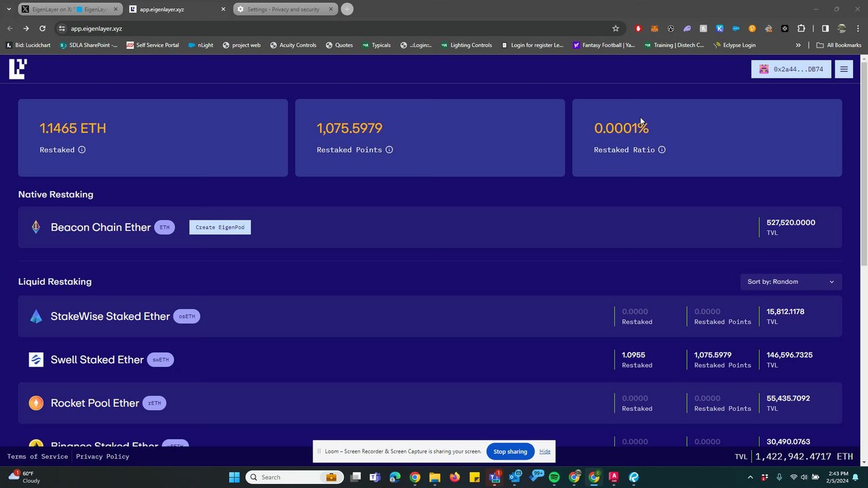Open File Explorer from the taskbar
The image size is (868, 488).
[x=435, y=477]
